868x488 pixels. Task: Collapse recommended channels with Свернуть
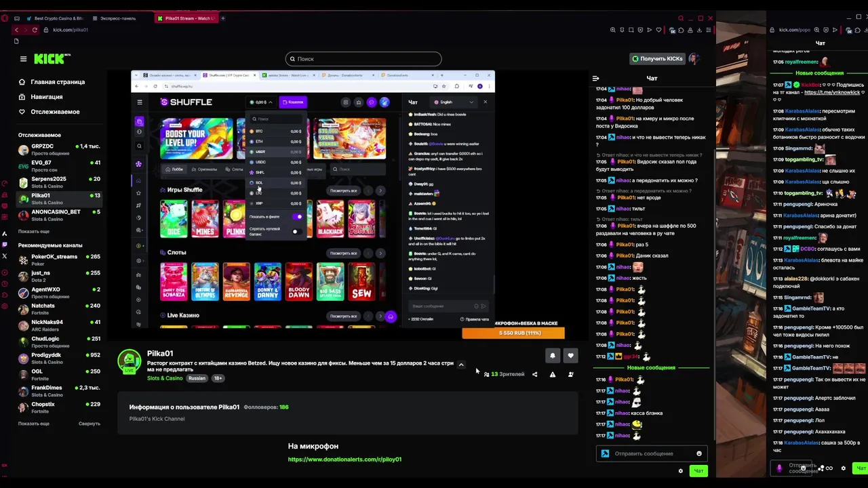point(89,424)
